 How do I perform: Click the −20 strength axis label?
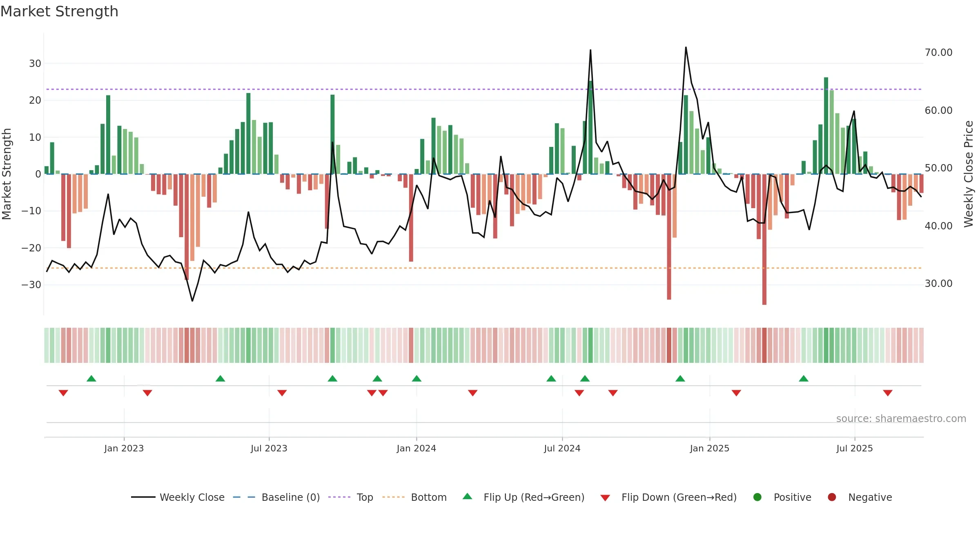pos(31,248)
